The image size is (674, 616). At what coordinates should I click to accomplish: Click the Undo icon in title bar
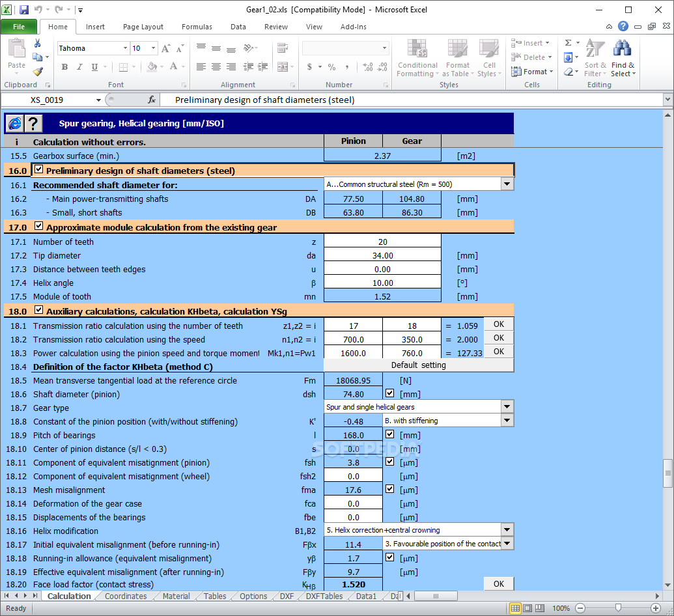click(38, 10)
